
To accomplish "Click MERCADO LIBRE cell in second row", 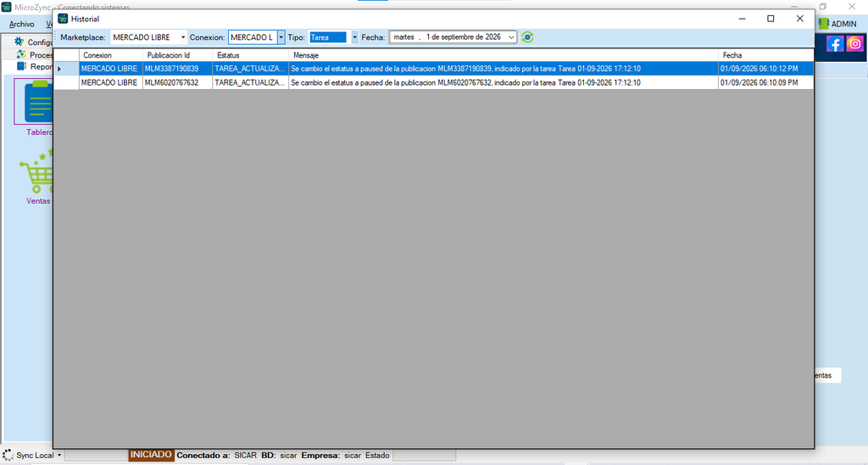I will [111, 82].
